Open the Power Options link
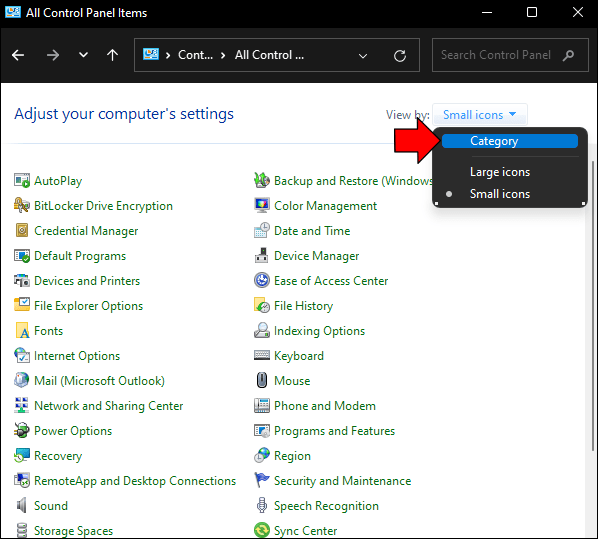This screenshot has height=539, width=598. click(73, 431)
